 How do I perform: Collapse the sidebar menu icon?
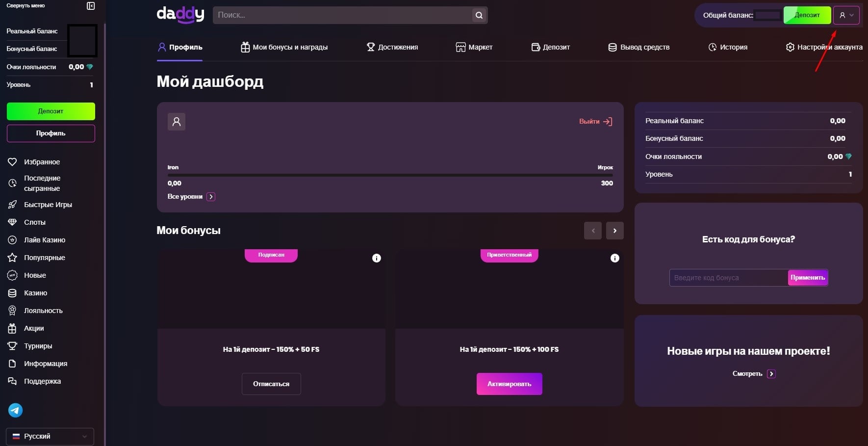pos(91,6)
